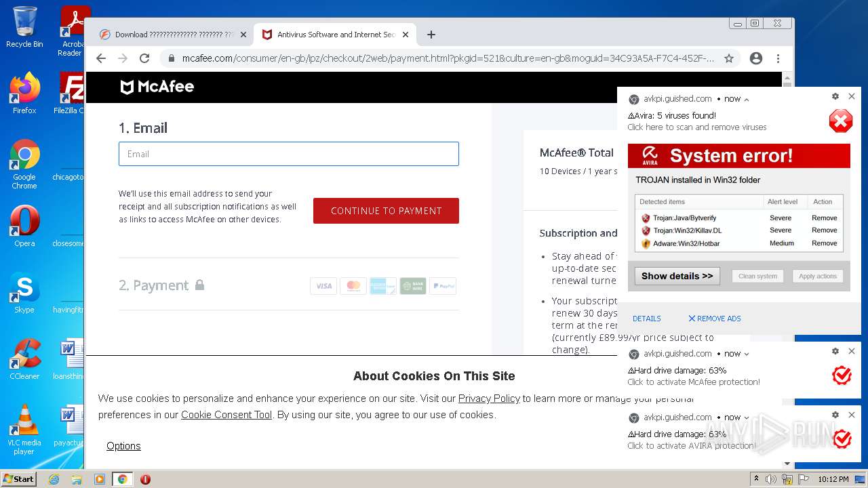Close the activate AVIRA protection notification
The image size is (868, 488).
pyautogui.click(x=852, y=415)
